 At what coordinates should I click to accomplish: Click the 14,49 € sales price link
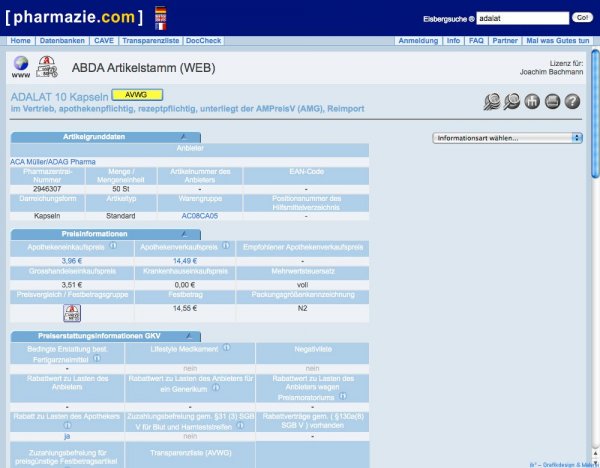pos(185,261)
